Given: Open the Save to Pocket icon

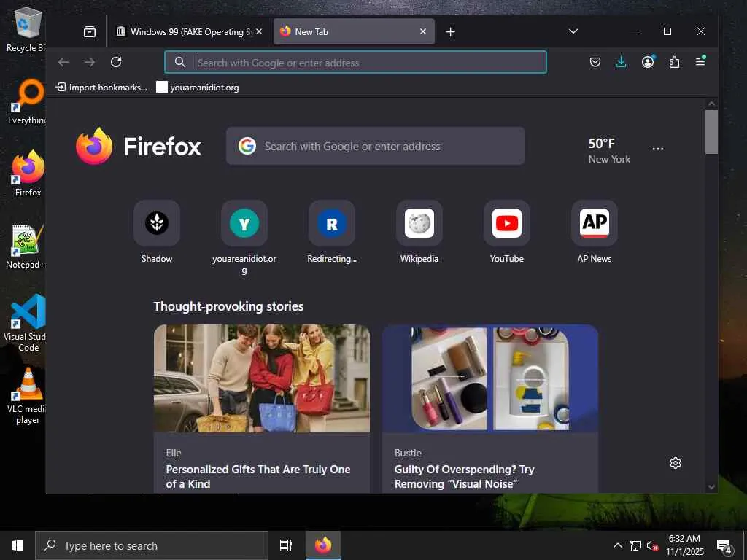Looking at the screenshot, I should [x=595, y=62].
